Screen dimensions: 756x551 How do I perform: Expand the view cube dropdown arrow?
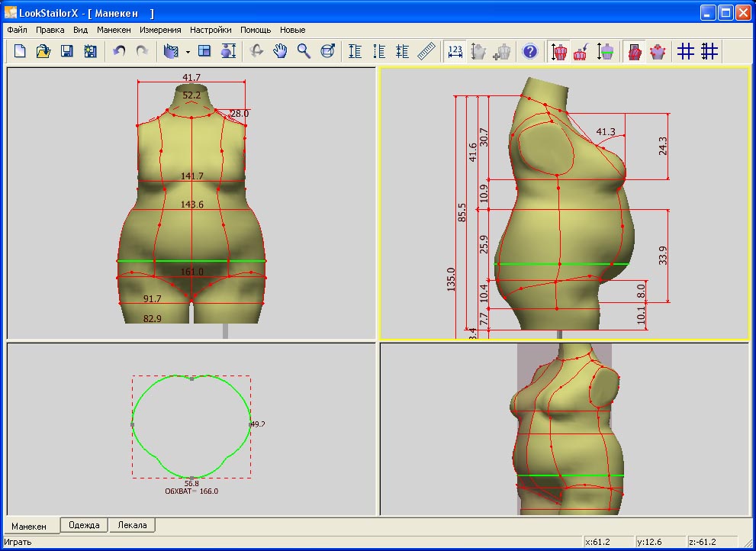point(188,52)
